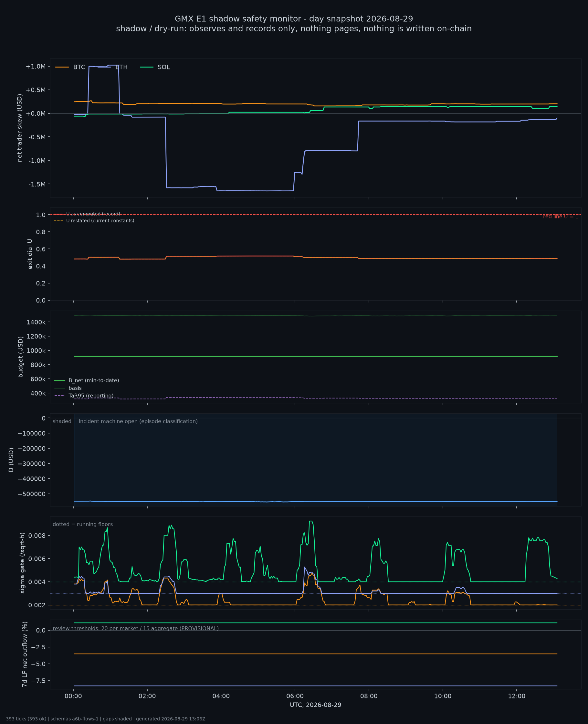Click the '0.002' sigma gate tick
The image size is (588, 724).
click(36, 605)
